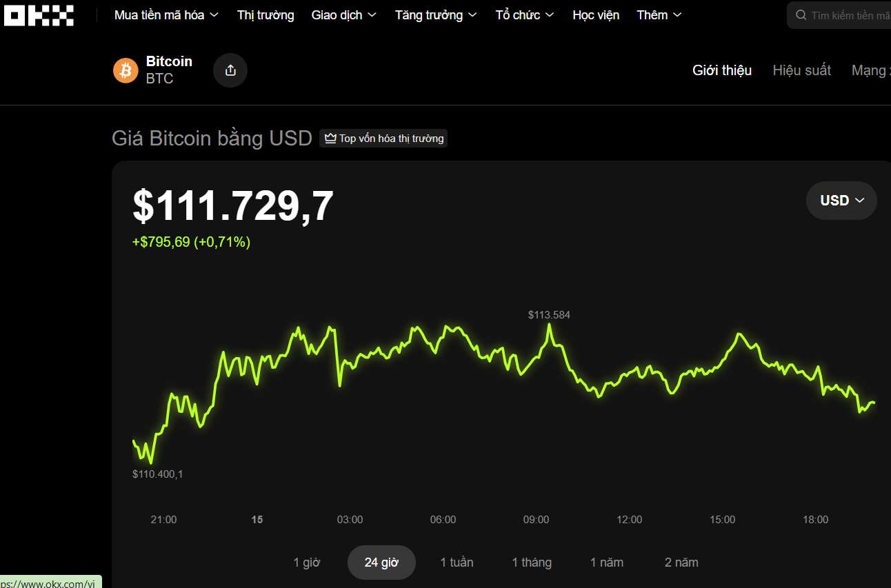The image size is (891, 588).
Task: Click the 18:00 axis label
Action: (815, 520)
